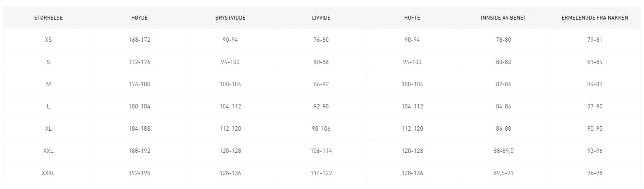Click the XXL size row label

tap(48, 151)
